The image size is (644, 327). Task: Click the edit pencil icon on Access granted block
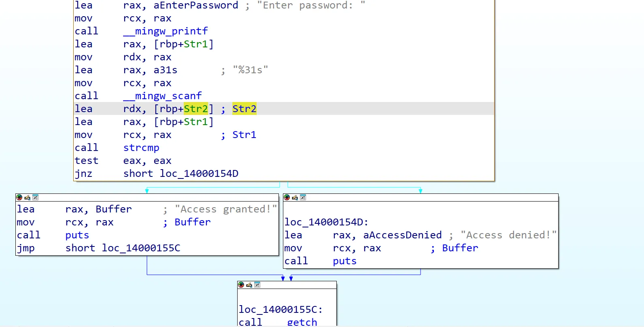[x=27, y=197]
